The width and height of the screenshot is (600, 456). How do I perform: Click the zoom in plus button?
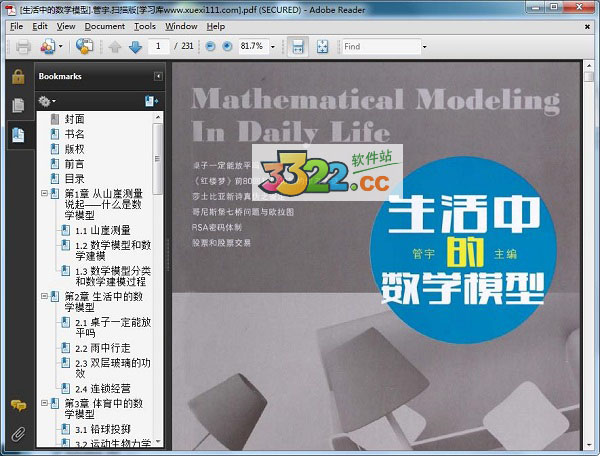(226, 47)
